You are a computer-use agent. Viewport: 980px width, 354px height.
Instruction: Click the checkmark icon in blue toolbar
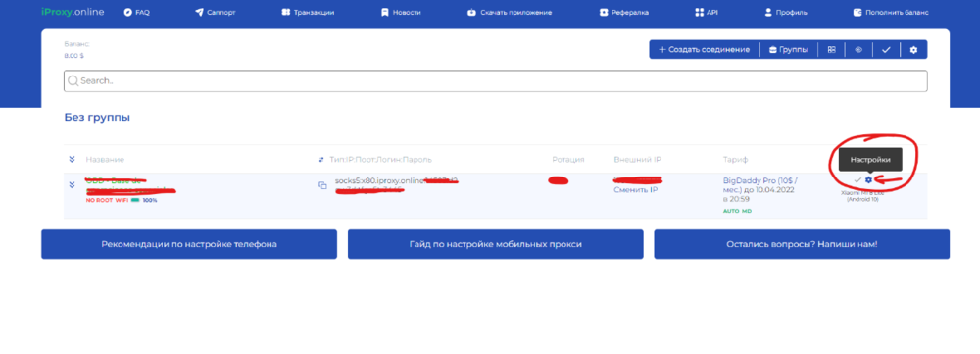886,49
